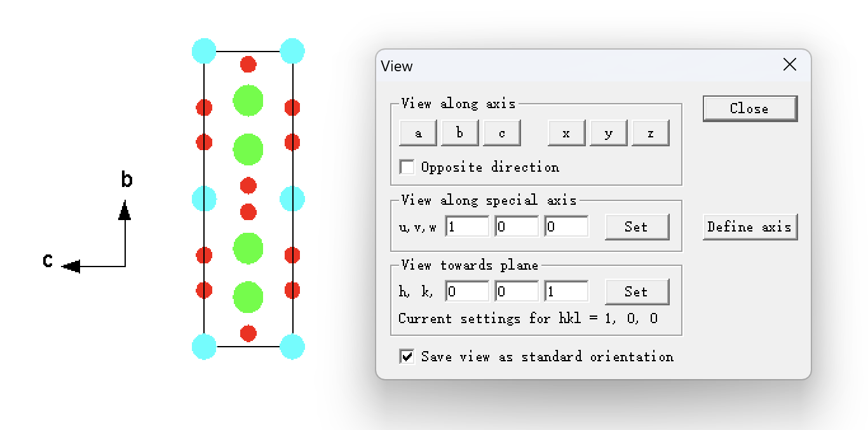868x430 pixels.
Task: Uncheck Save view as standard orientation
Action: (407, 356)
